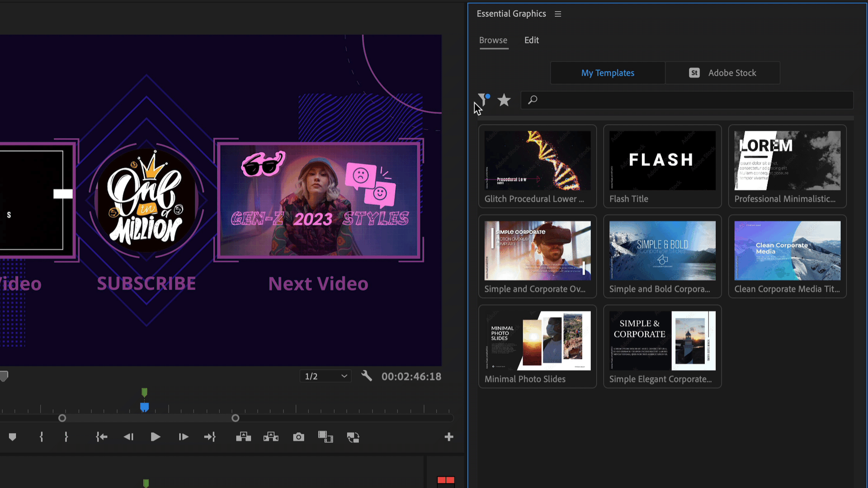Image resolution: width=868 pixels, height=488 pixels.
Task: Click the Adobe Stock button
Action: (722, 73)
